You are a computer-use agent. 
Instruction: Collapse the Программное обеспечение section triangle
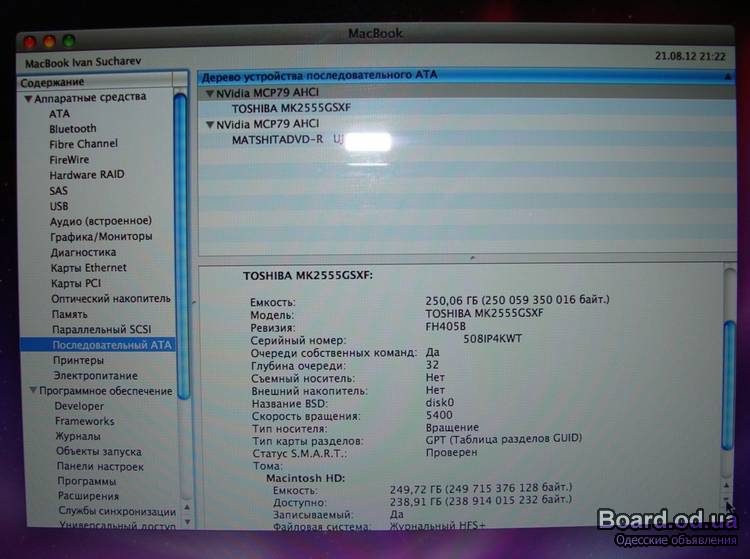pyautogui.click(x=33, y=391)
